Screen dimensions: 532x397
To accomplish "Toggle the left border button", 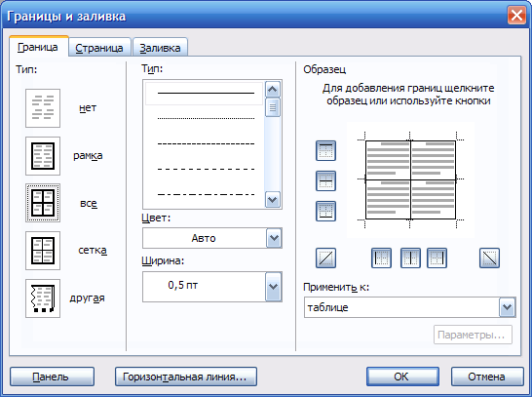I will (x=381, y=258).
